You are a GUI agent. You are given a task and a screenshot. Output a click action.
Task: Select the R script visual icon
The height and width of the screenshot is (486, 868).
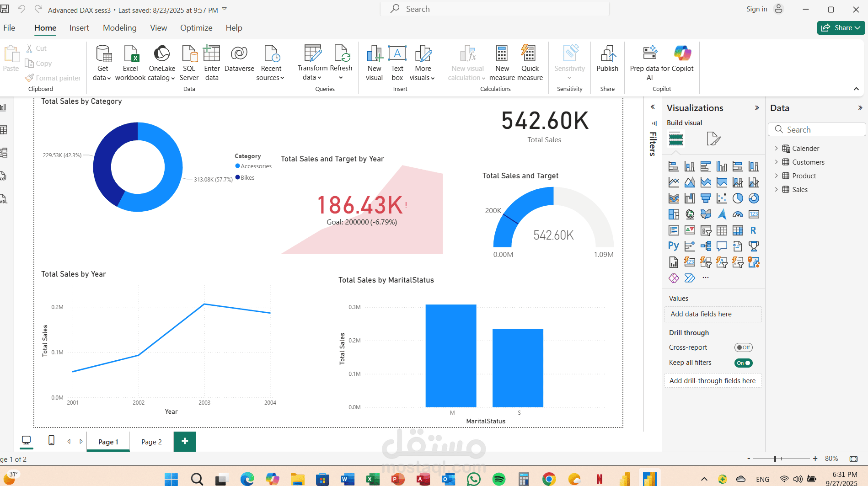(753, 230)
